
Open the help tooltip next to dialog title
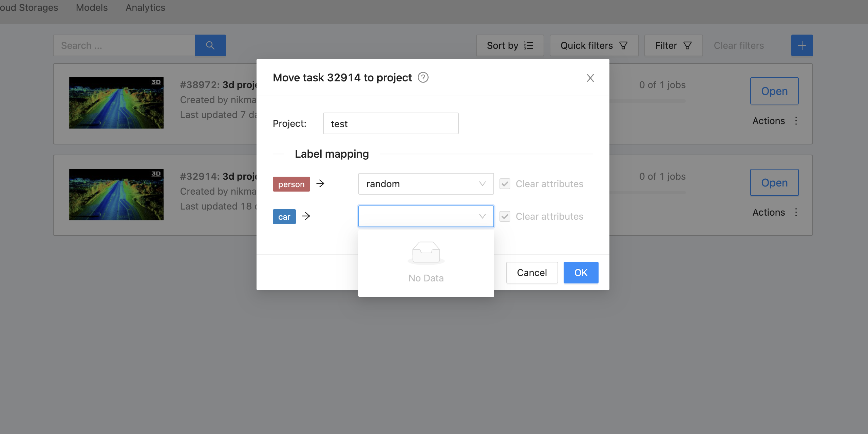click(422, 77)
